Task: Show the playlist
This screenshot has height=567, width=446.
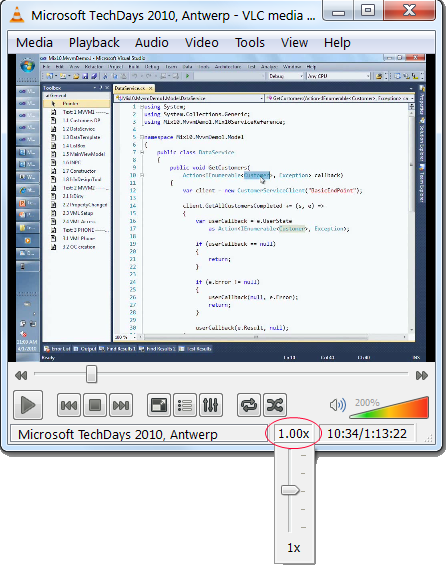Action: [x=185, y=405]
